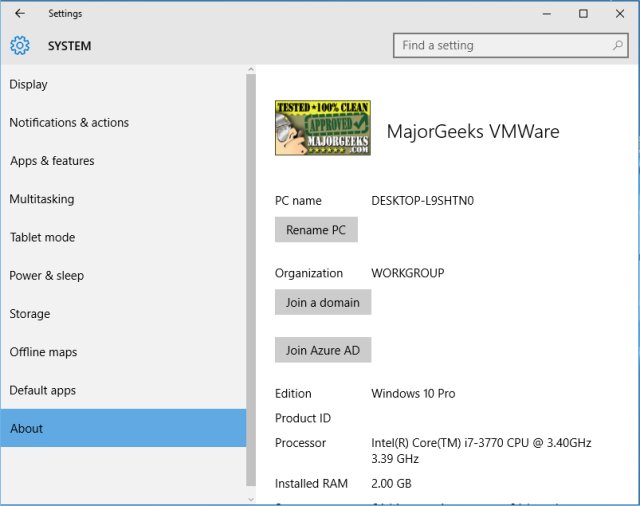Click the search magnifier icon
Viewport: 640px width, 506px height.
tap(618, 45)
